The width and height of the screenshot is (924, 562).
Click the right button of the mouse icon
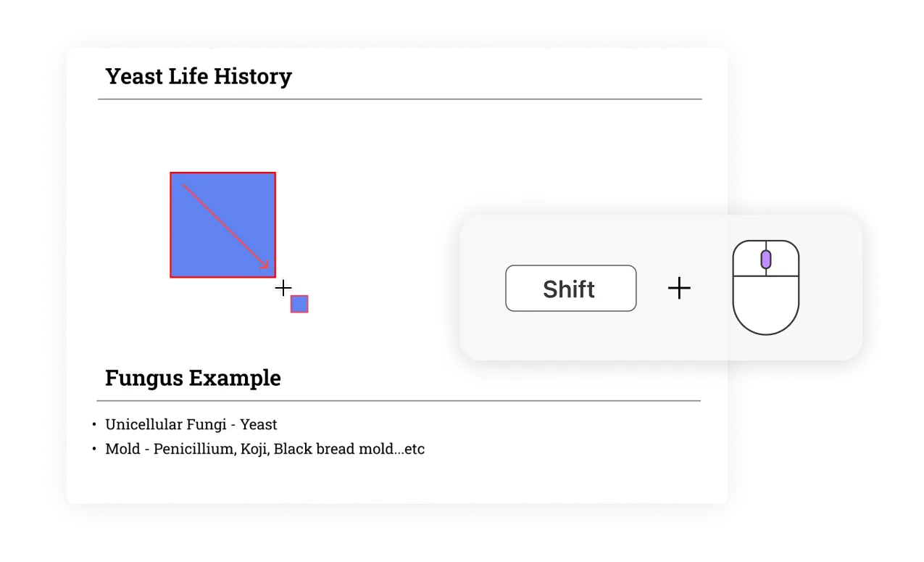coord(783,258)
